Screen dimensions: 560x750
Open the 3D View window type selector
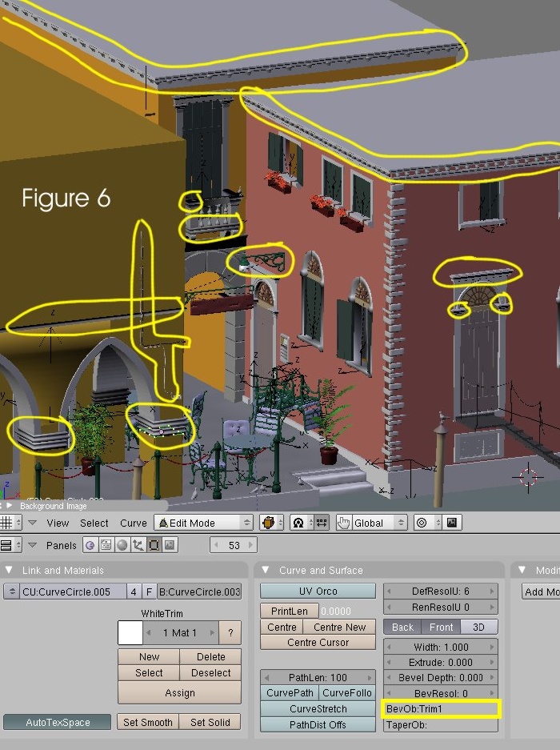coord(10,523)
